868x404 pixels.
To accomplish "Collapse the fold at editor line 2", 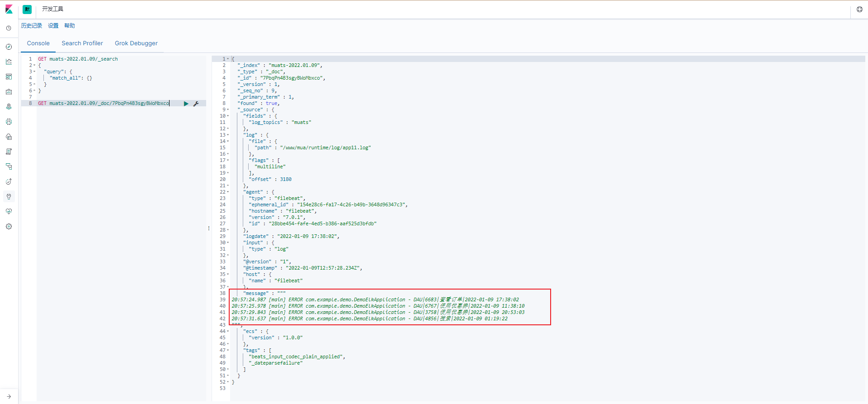I will pos(34,65).
